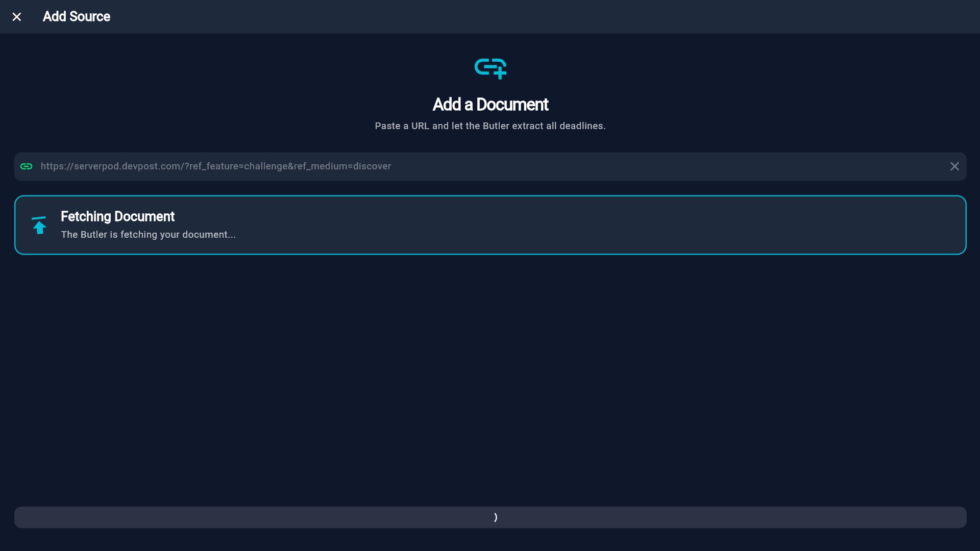The width and height of the screenshot is (980, 551).
Task: Close the Add Source dialog
Action: (17, 17)
